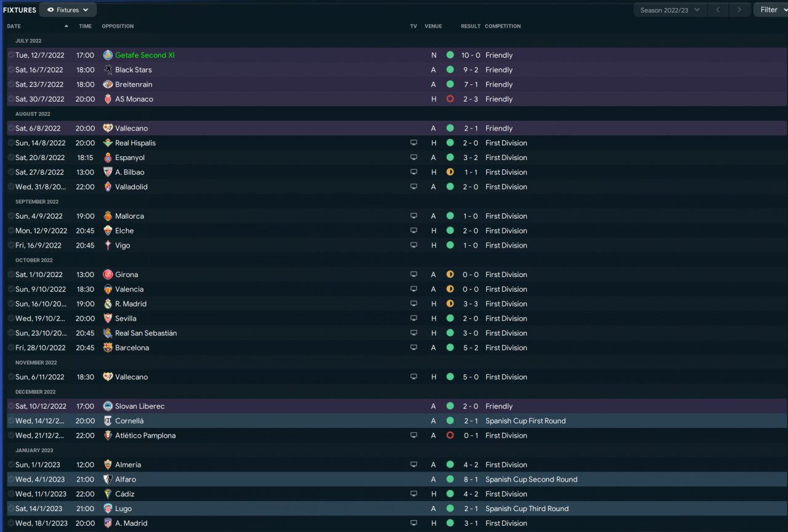Sort fixtures by the DATE column
Viewport: 788px width, 532px height.
point(14,26)
